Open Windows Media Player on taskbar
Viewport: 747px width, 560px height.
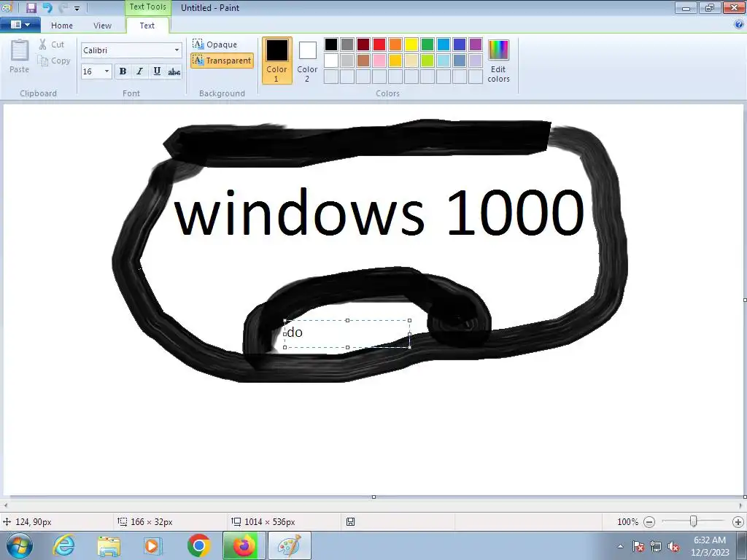click(153, 545)
